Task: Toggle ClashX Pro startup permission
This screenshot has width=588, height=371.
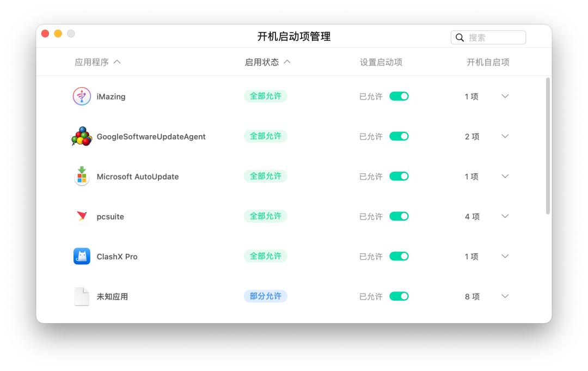Action: point(399,256)
